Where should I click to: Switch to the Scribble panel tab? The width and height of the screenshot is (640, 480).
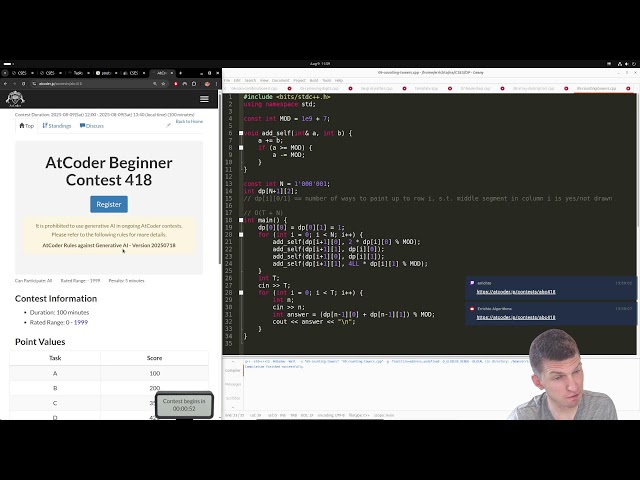233,398
